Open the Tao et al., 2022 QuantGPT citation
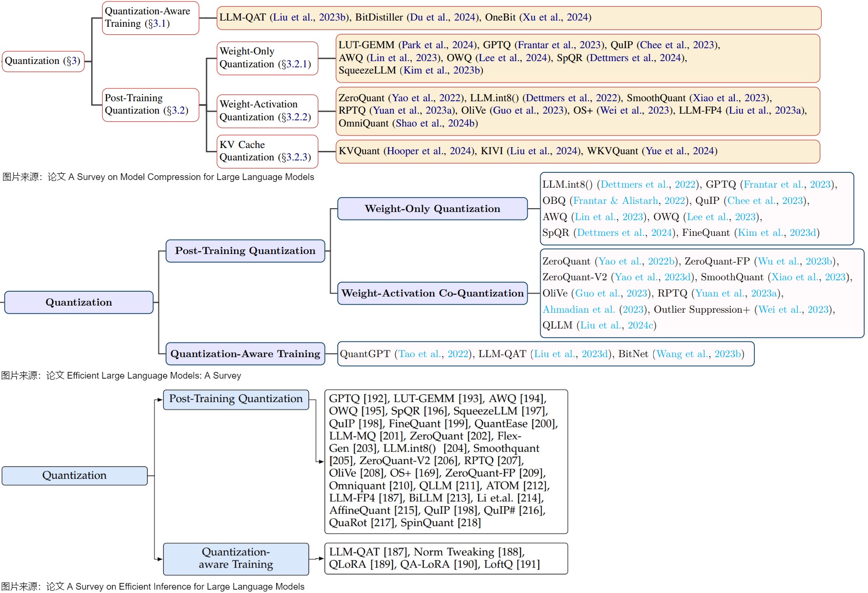Image resolution: width=868 pixels, height=593 pixels. tap(434, 354)
